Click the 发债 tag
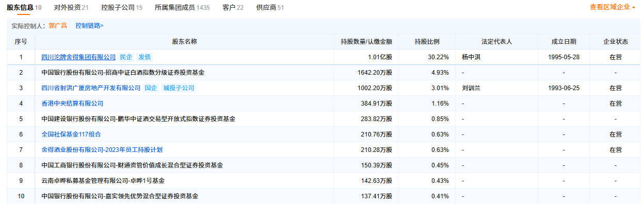Screen dimensions: 644x204 click(144, 57)
